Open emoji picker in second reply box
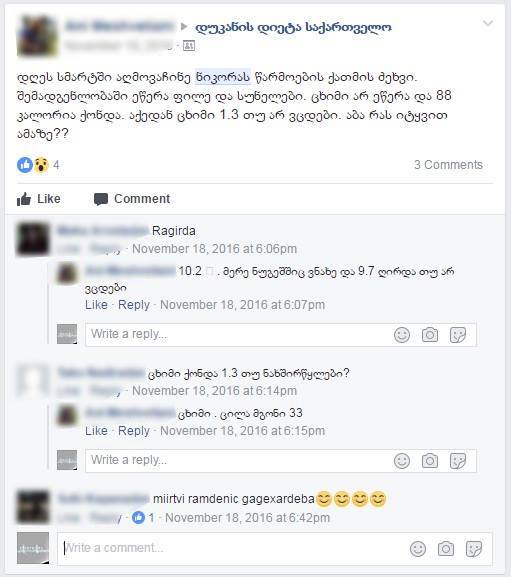The image size is (511, 577). 402,461
